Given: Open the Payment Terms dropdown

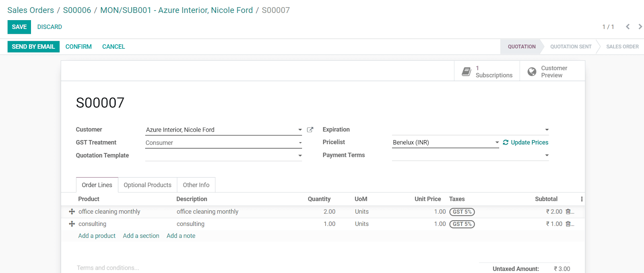Looking at the screenshot, I should tap(547, 155).
